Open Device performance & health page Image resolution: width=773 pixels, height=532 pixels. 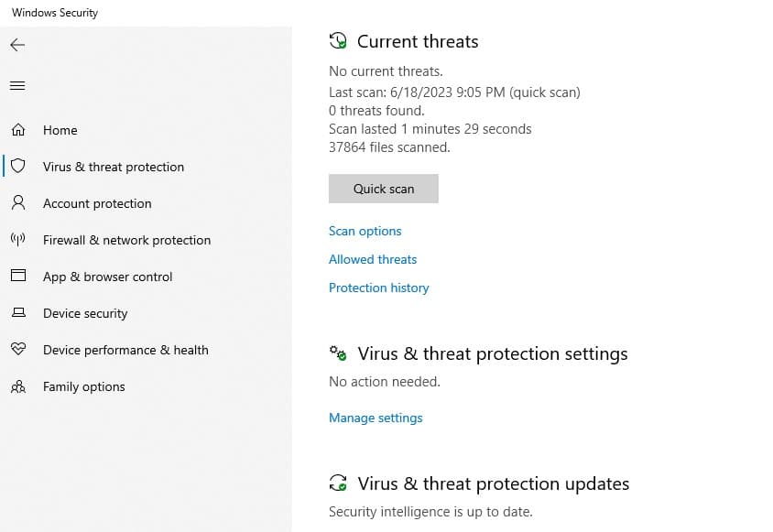pyautogui.click(x=125, y=350)
